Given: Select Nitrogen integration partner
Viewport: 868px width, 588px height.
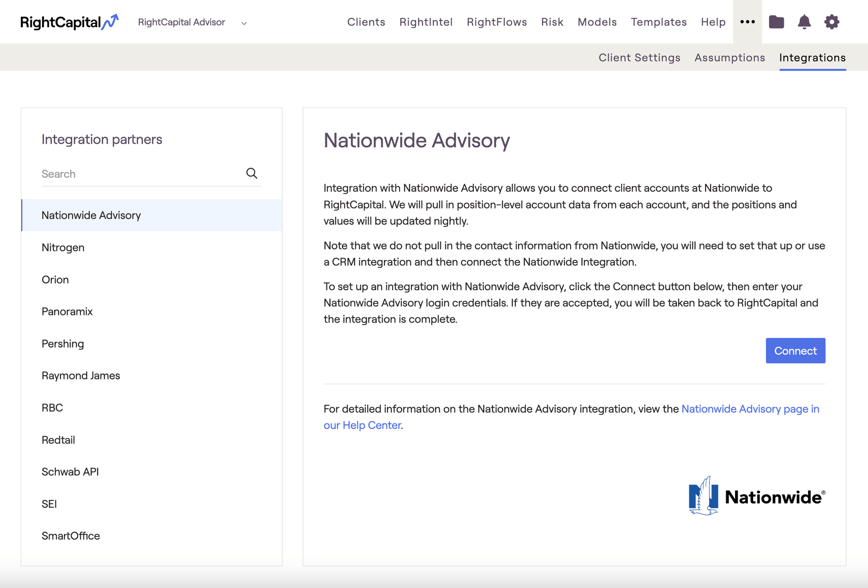Looking at the screenshot, I should point(151,247).
